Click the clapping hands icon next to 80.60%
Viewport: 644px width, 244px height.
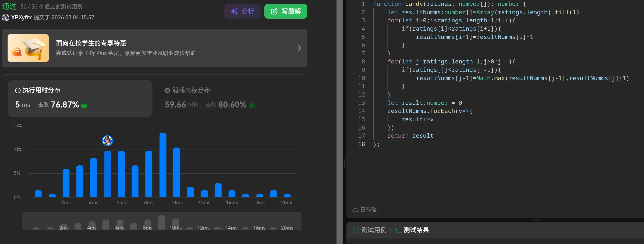pyautogui.click(x=252, y=105)
